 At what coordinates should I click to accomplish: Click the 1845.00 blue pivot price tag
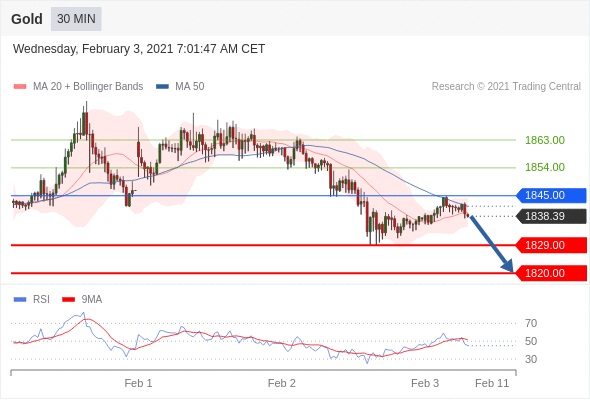551,196
